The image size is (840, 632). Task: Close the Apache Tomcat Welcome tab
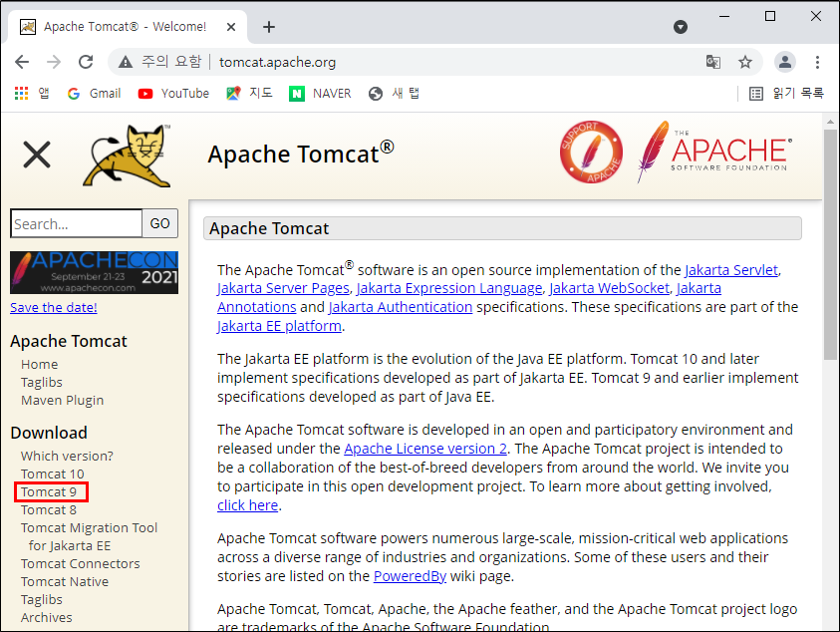231,27
